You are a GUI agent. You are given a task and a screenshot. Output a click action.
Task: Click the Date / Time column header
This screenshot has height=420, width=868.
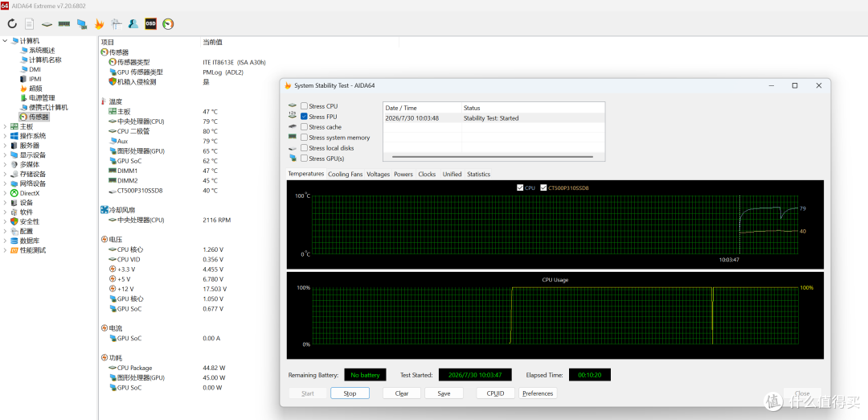(x=423, y=108)
